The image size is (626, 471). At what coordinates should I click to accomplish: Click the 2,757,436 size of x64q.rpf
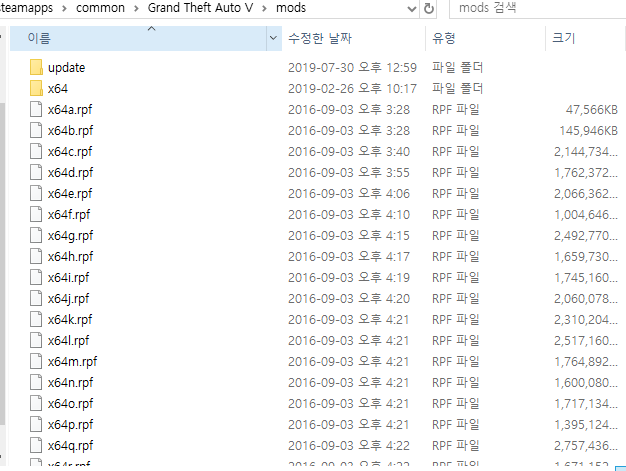(x=586, y=445)
